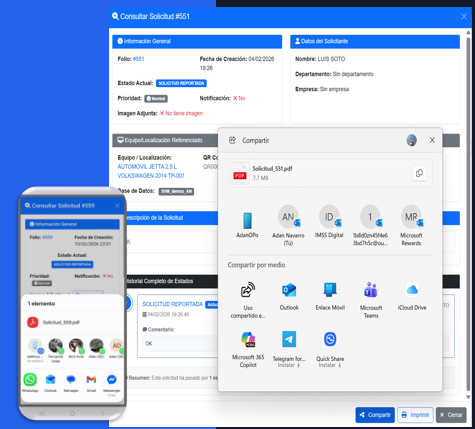Choose IMSS Digital contact
This screenshot has height=429, width=475.
pyautogui.click(x=329, y=222)
